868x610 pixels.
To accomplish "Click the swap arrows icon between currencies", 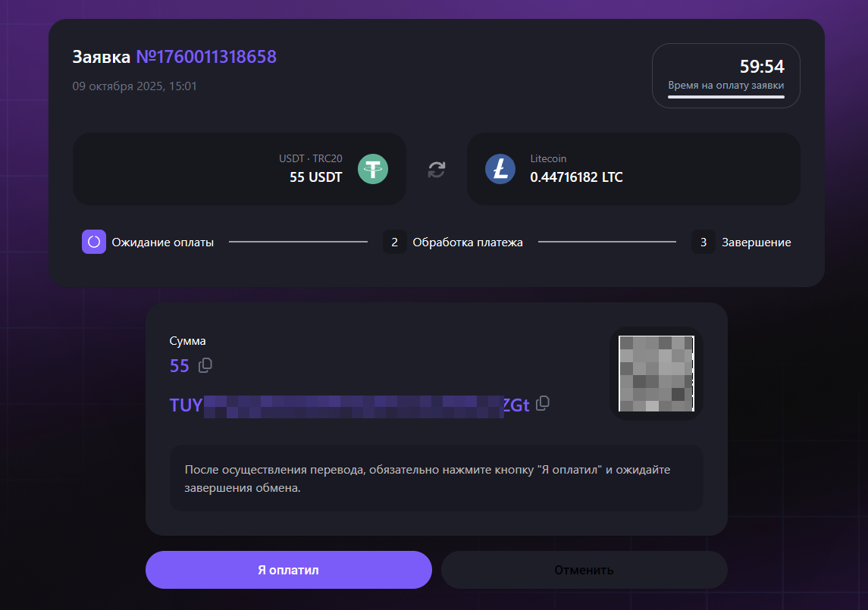I will 437,169.
